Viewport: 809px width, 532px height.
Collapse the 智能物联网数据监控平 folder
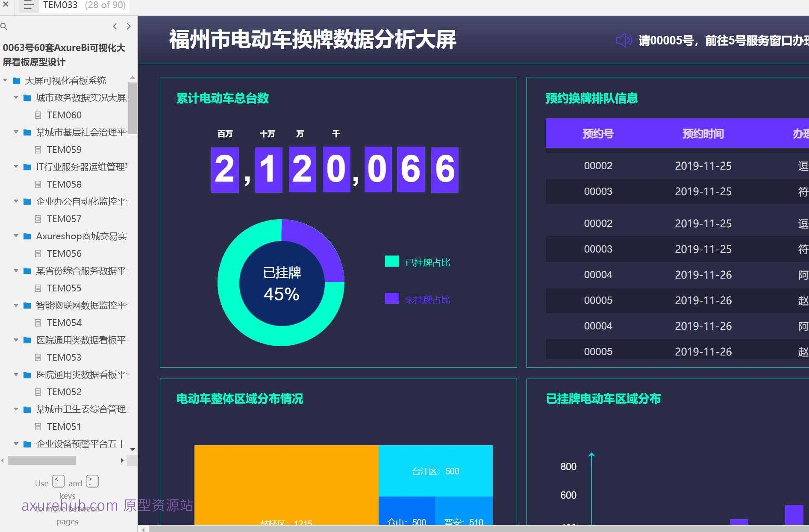point(16,305)
